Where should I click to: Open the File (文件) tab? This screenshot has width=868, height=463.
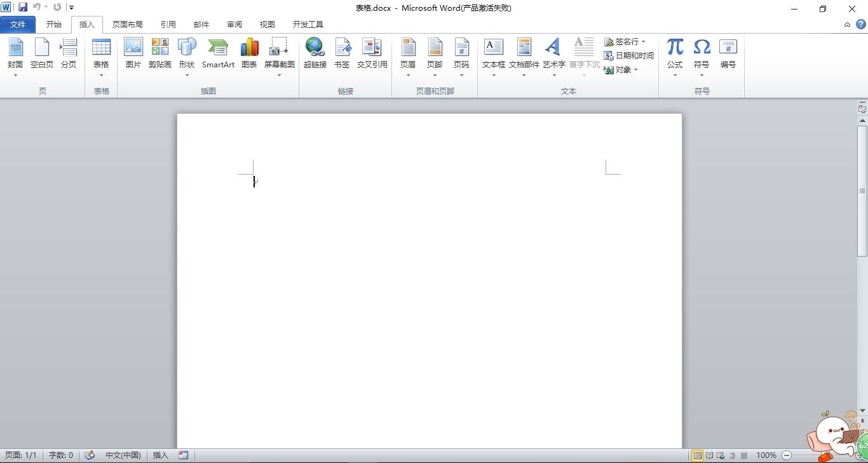pyautogui.click(x=18, y=25)
